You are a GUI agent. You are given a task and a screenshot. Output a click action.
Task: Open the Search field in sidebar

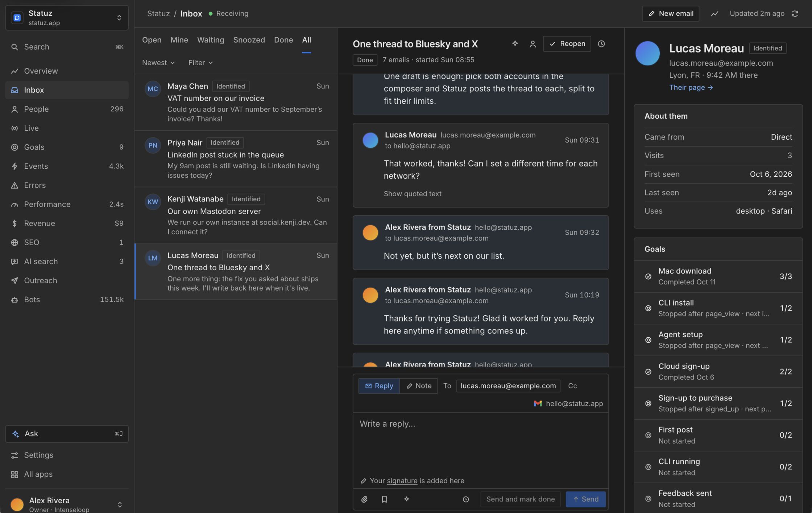click(67, 47)
